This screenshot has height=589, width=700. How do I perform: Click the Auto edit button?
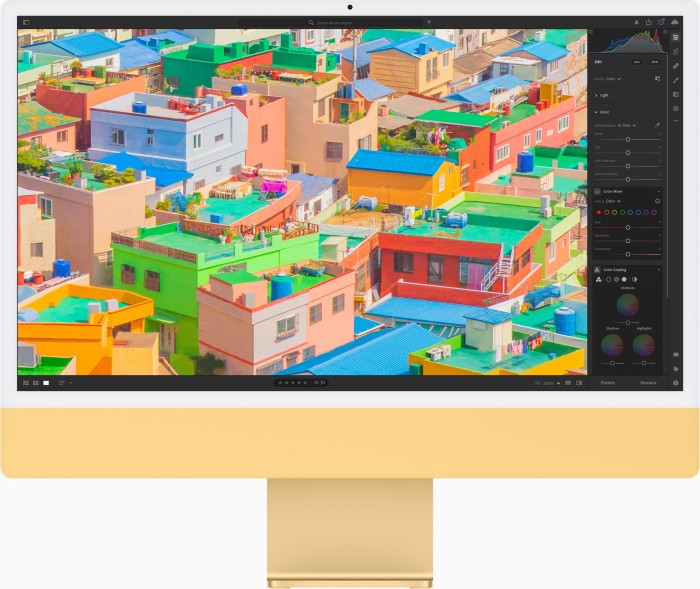636,61
